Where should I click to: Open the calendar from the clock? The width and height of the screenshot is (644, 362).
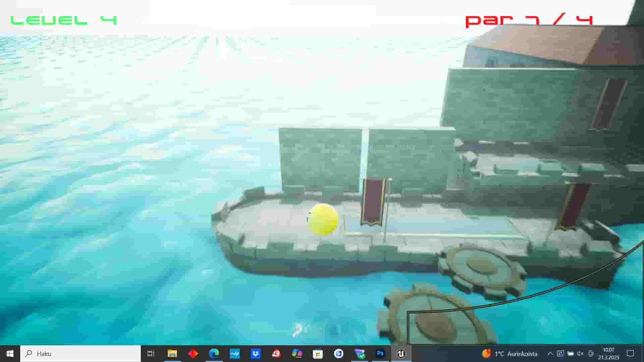(x=609, y=354)
